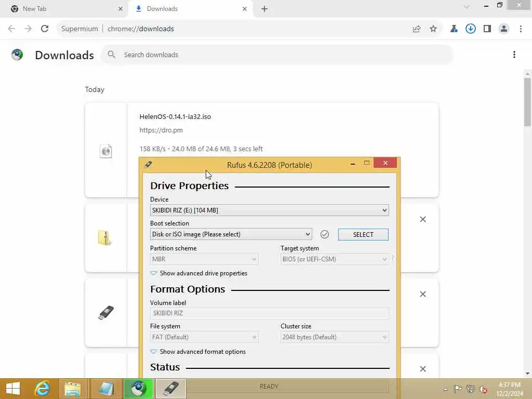Screen dimensions: 532x399
Task: Click the Rufus checkmark hash icon
Action: click(x=325, y=234)
